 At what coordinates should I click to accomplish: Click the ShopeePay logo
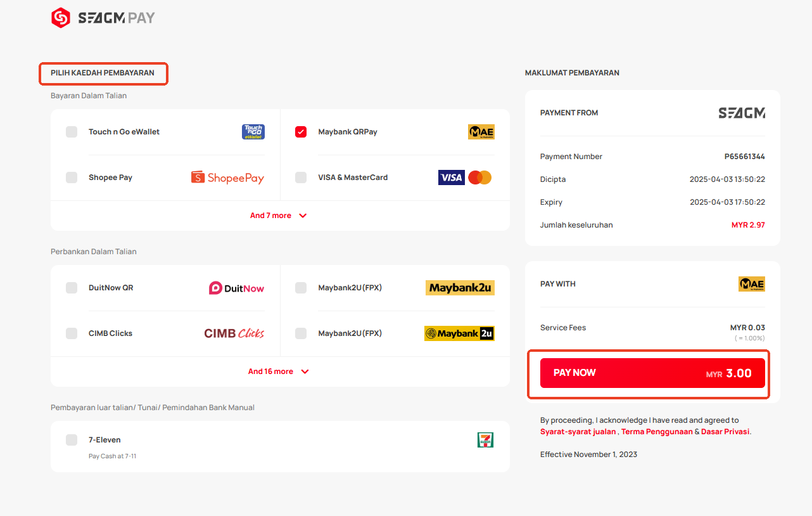pos(227,177)
